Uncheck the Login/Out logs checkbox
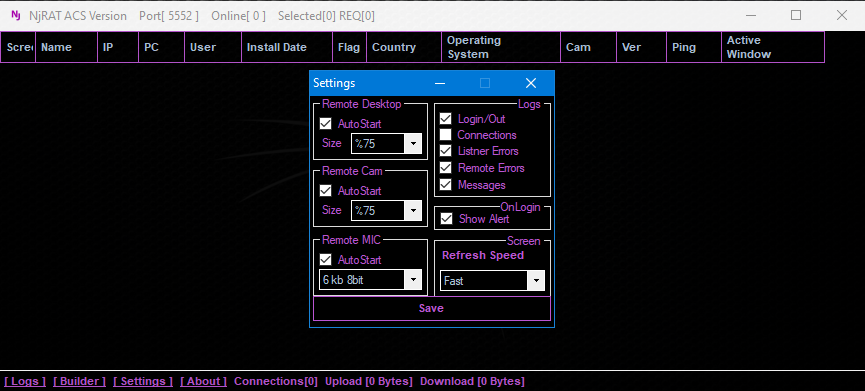Screen dimensions: 865x391 tap(446, 119)
